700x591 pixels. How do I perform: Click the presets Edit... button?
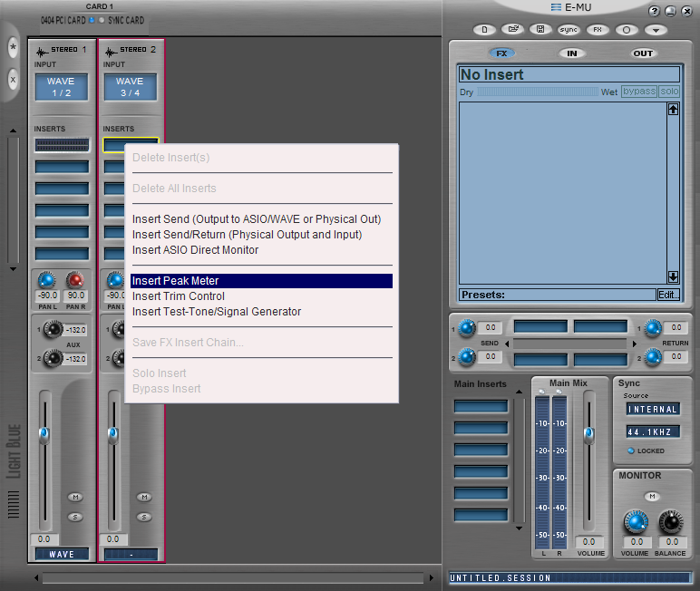668,295
